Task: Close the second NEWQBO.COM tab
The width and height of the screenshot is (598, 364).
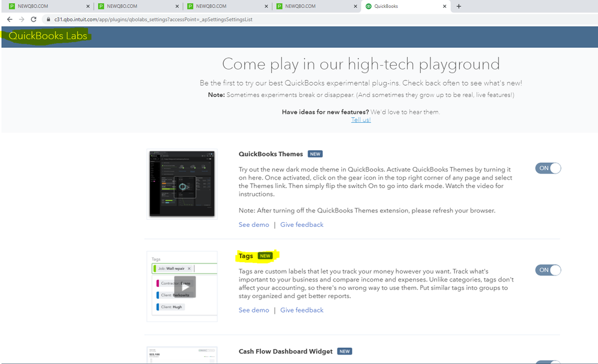Action: tap(177, 6)
